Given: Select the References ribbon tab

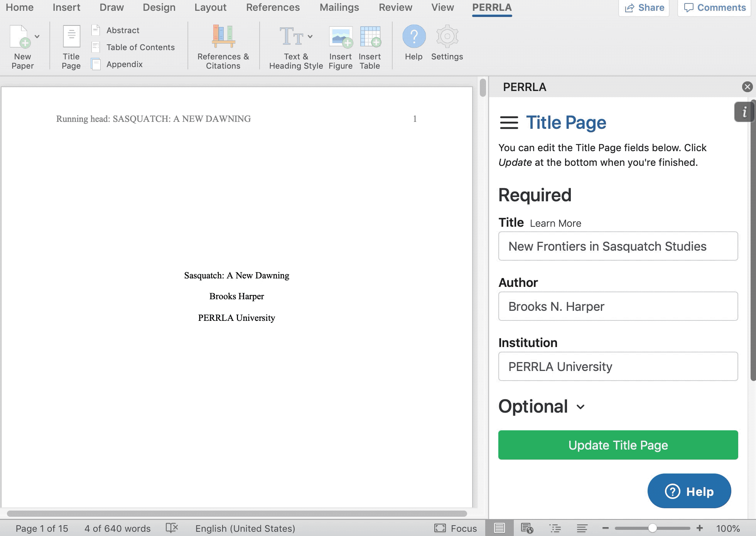Looking at the screenshot, I should [x=273, y=8].
